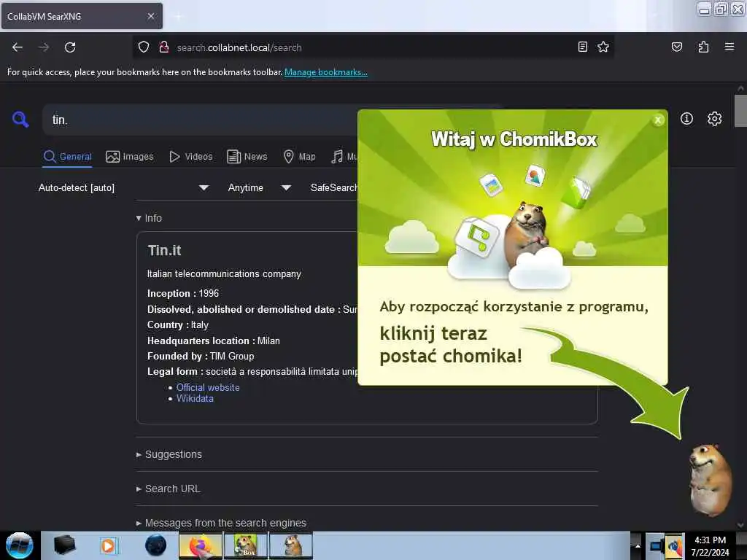Select the Music search tab
The height and width of the screenshot is (560, 747).
click(344, 157)
